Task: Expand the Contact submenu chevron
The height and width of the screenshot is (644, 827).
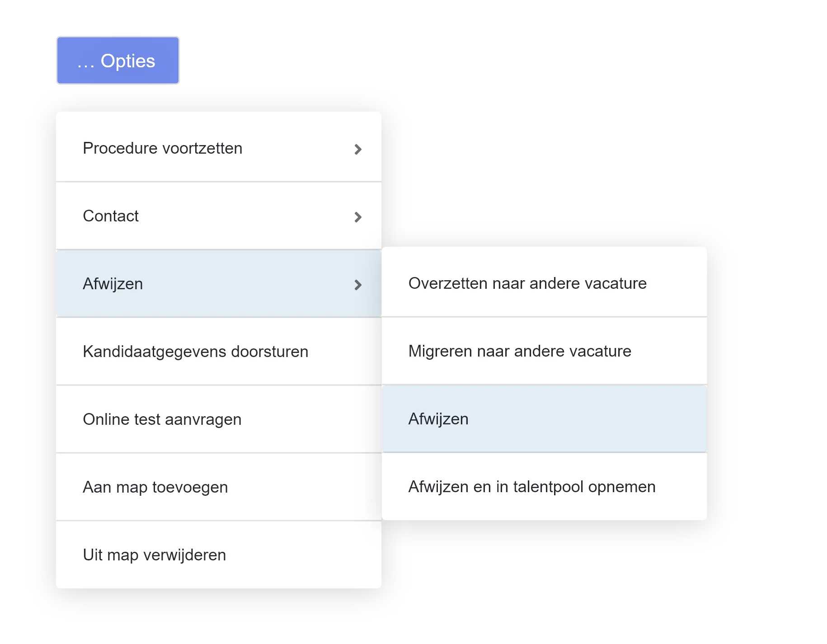Action: pyautogui.click(x=358, y=217)
